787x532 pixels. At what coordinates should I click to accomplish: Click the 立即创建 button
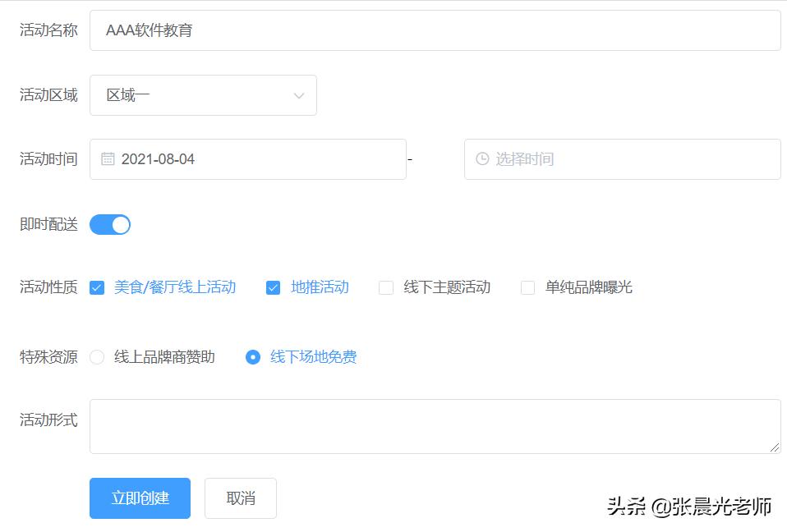[140, 498]
